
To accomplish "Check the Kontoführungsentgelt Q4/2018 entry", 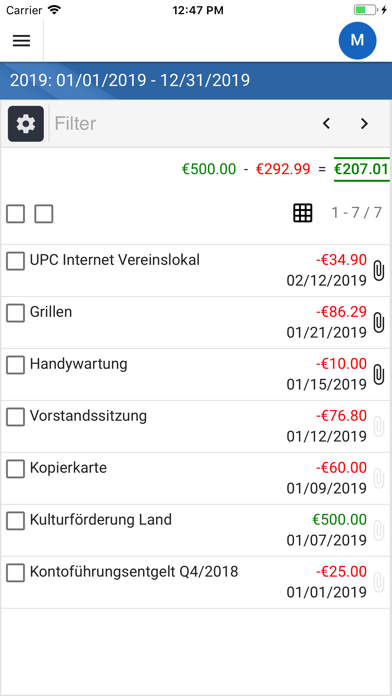I will pyautogui.click(x=16, y=573).
